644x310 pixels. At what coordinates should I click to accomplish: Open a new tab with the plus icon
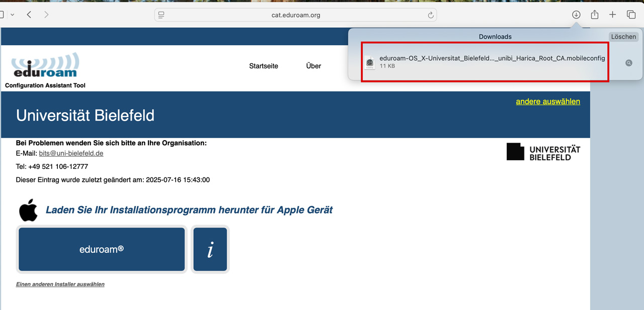coord(612,15)
